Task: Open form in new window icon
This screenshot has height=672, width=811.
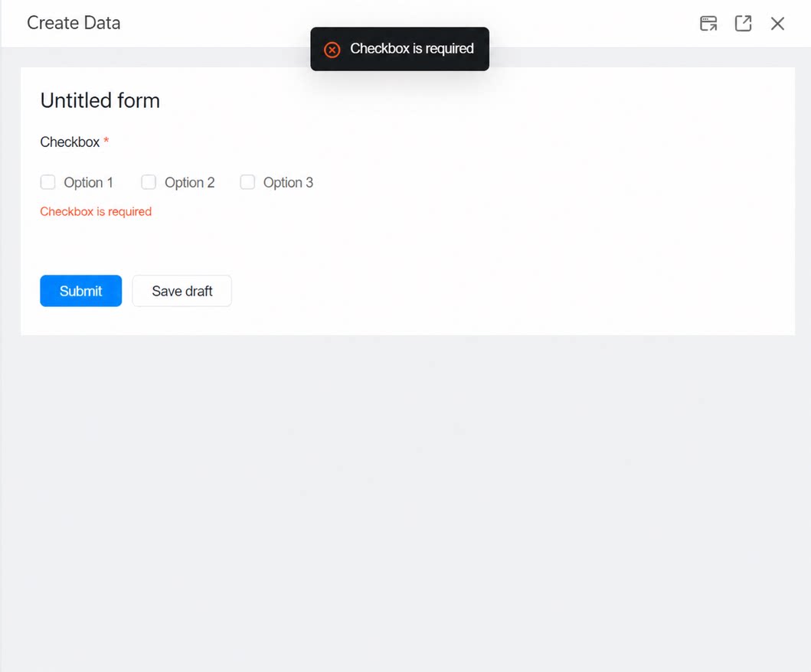Action: point(744,23)
